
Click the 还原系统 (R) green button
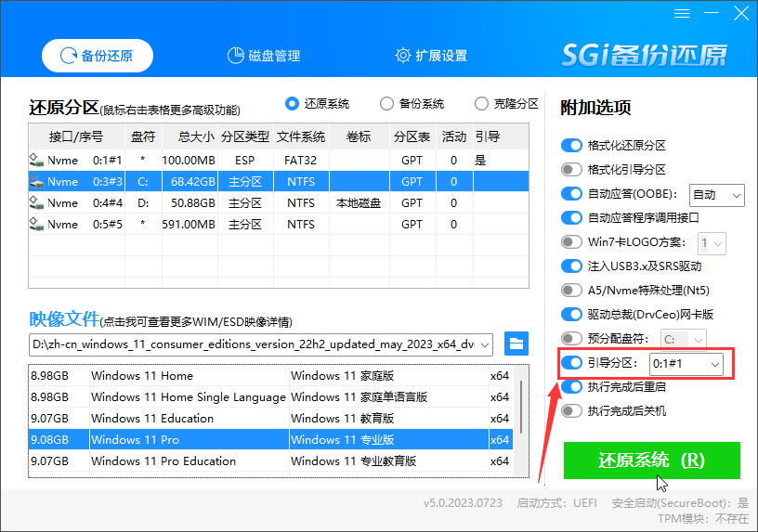[652, 461]
